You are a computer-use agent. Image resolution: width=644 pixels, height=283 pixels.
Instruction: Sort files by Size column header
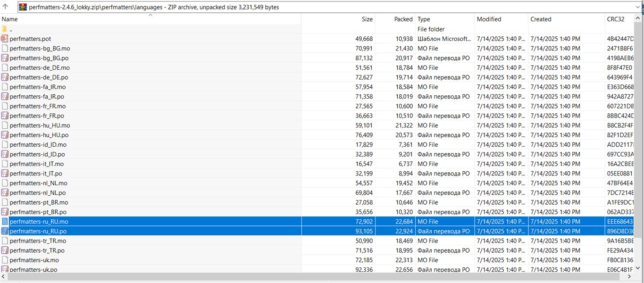(367, 19)
